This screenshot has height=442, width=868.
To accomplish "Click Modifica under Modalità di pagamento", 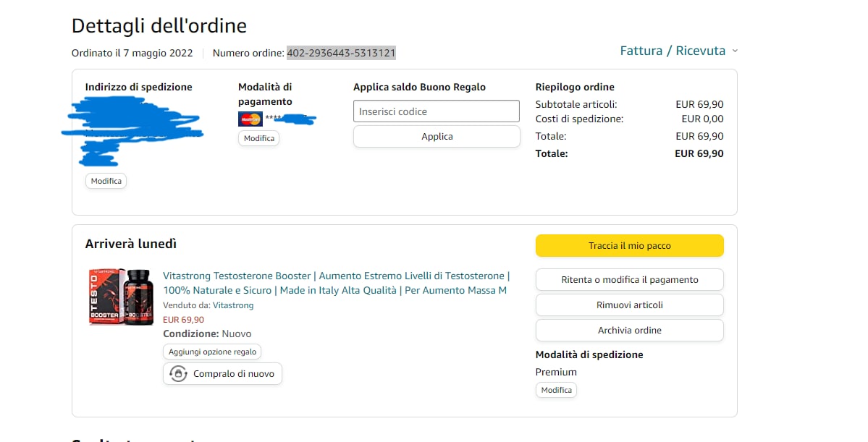I will 258,138.
